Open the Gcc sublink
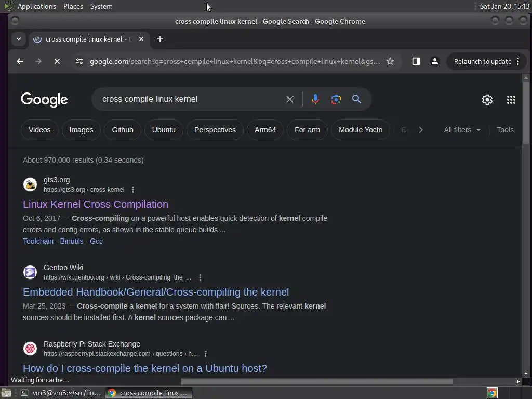Image resolution: width=532 pixels, height=399 pixels. (96, 241)
